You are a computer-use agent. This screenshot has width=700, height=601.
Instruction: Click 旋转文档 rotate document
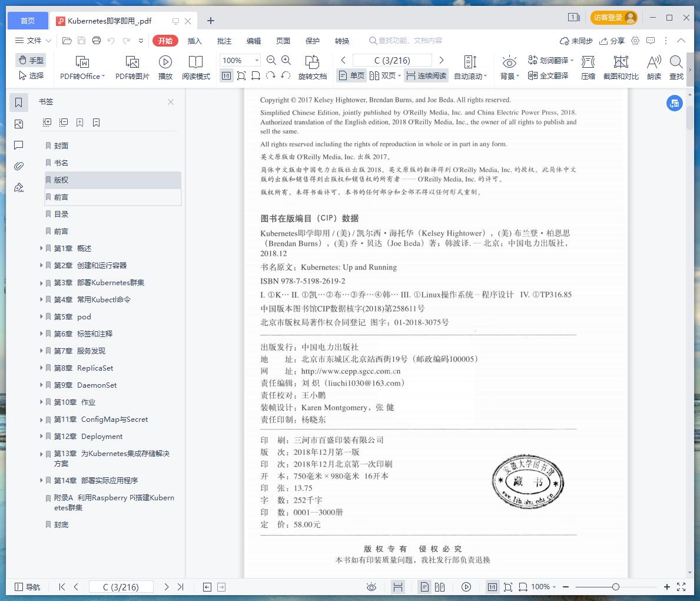pos(313,68)
